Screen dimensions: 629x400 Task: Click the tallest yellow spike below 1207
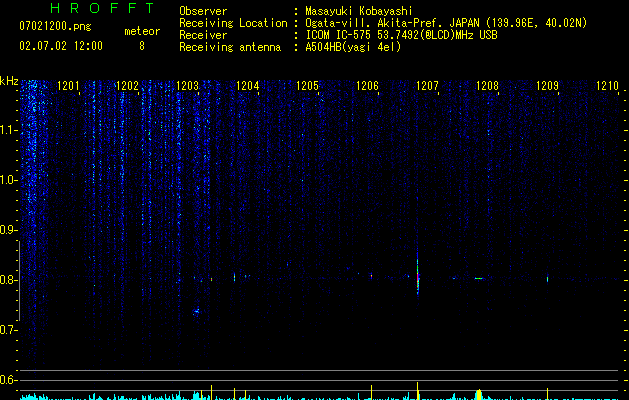pos(418,391)
